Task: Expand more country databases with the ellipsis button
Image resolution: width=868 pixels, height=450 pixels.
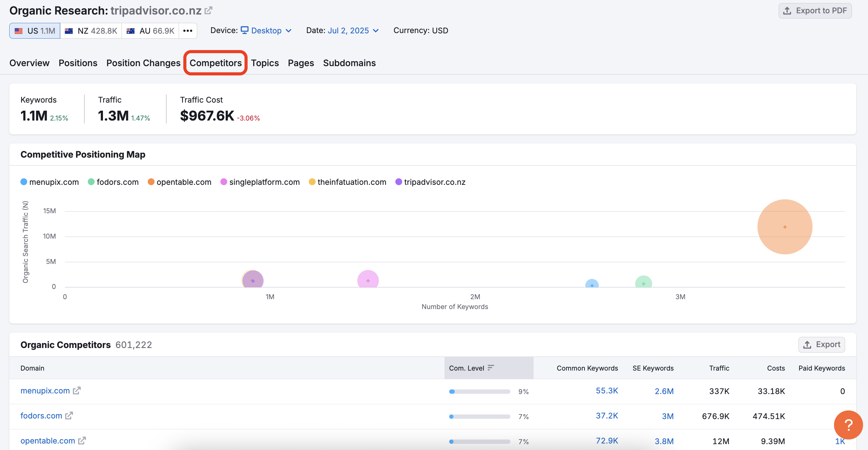Action: [x=188, y=30]
